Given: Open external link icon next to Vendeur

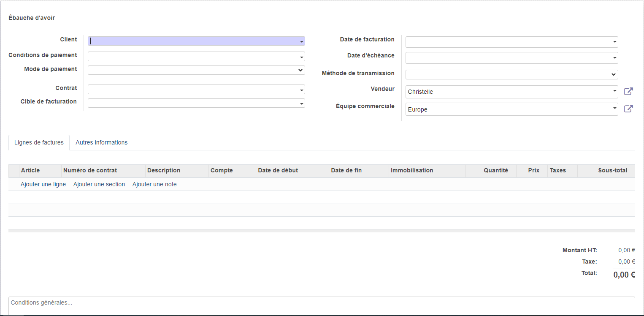Looking at the screenshot, I should pyautogui.click(x=628, y=91).
